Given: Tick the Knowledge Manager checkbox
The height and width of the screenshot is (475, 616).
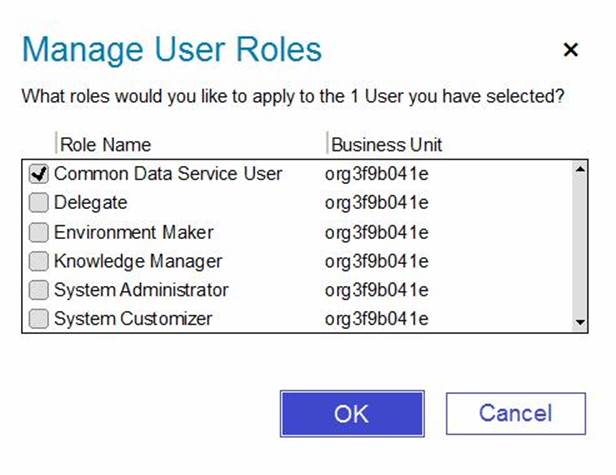Looking at the screenshot, I should [x=39, y=262].
